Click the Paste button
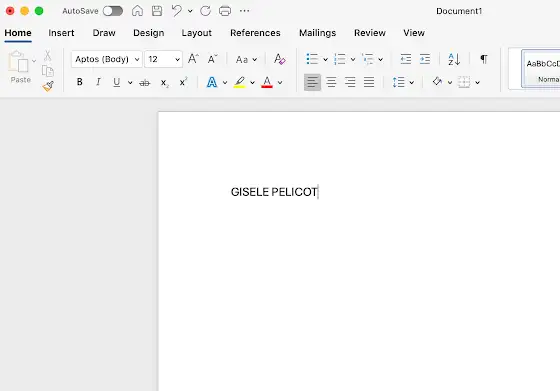 (19, 67)
